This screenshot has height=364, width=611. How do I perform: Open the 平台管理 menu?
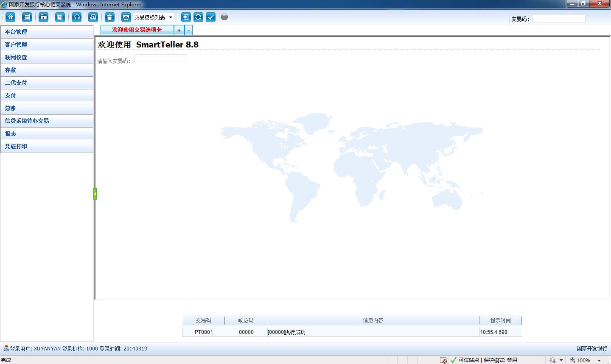47,32
